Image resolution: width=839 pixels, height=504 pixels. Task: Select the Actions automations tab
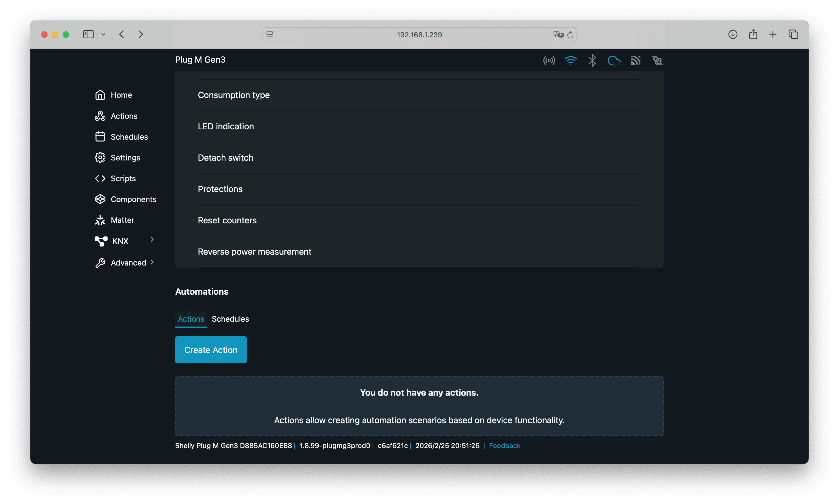[x=191, y=319]
